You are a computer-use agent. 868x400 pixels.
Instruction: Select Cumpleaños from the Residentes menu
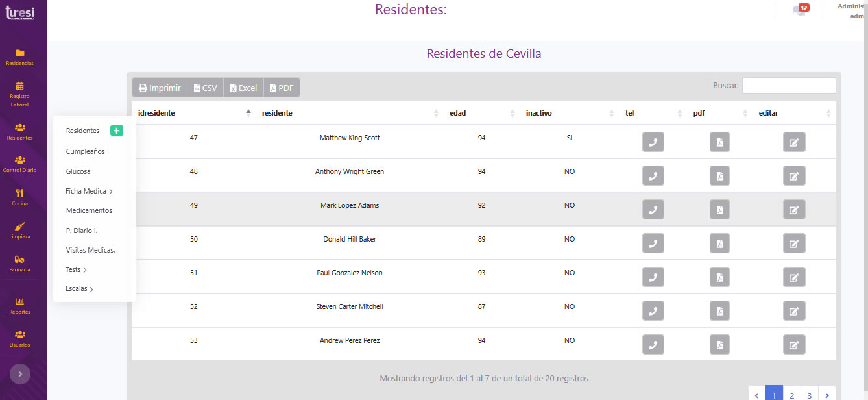pos(85,151)
